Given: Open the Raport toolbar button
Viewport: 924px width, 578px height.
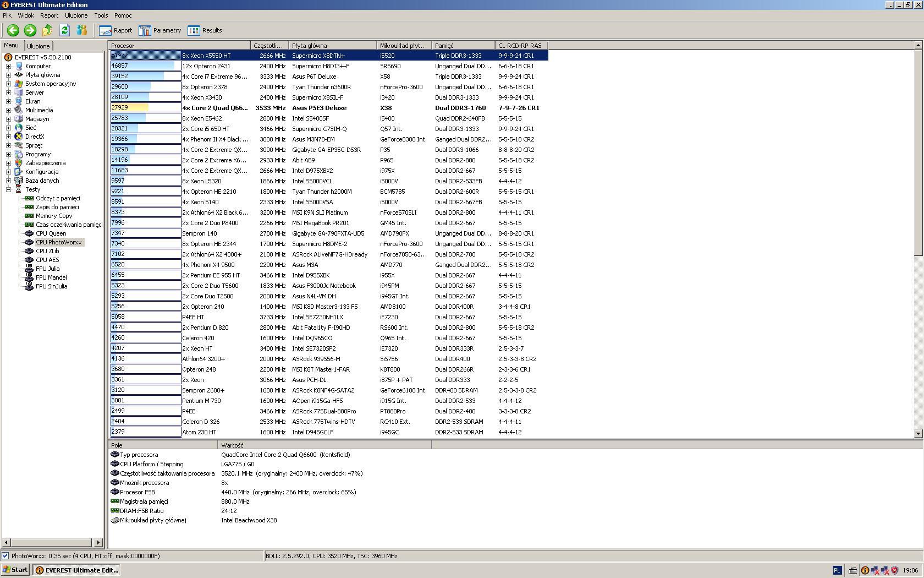Looking at the screenshot, I should (x=116, y=31).
